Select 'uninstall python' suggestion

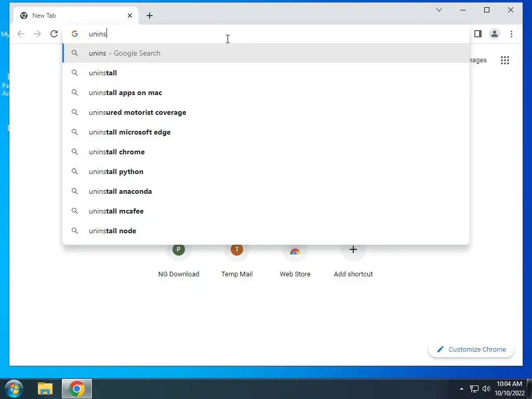click(x=267, y=171)
